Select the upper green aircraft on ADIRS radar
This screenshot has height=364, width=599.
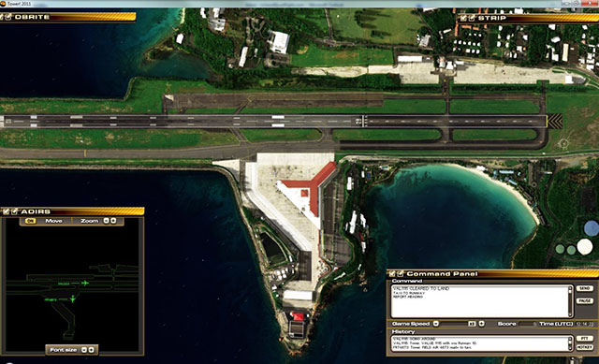click(x=85, y=283)
